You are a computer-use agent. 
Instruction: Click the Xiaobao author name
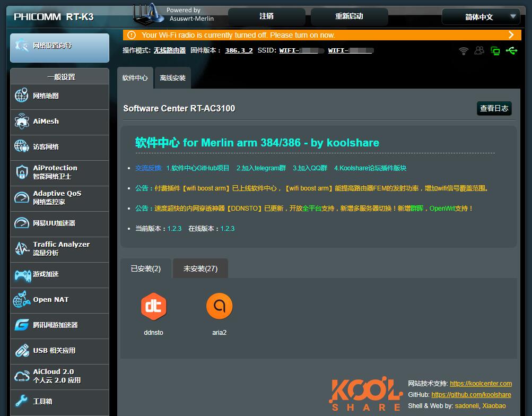494,406
